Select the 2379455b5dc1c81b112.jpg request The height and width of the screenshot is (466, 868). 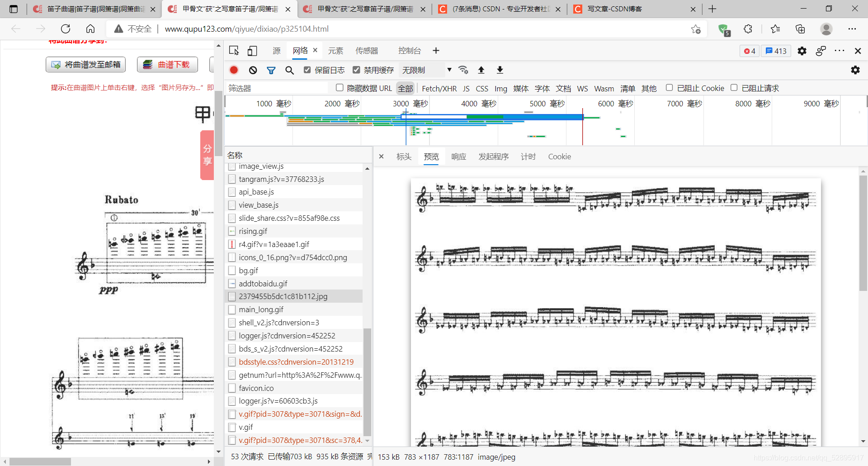[294, 296]
